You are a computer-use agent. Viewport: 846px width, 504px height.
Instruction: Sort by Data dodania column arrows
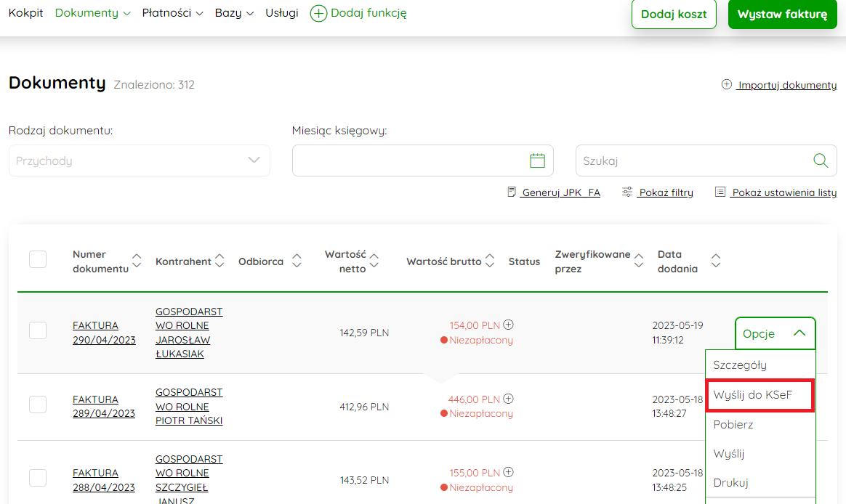tap(716, 261)
